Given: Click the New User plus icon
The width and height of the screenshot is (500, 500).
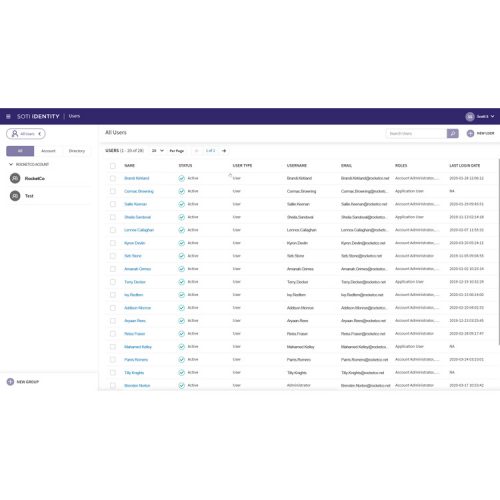Looking at the screenshot, I should (470, 133).
